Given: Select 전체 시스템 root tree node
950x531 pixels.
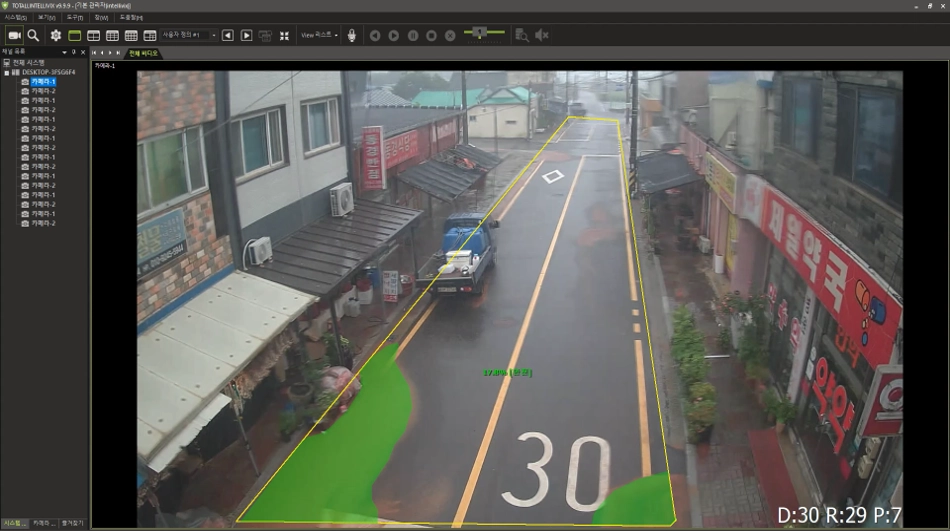Looking at the screenshot, I should 28,63.
